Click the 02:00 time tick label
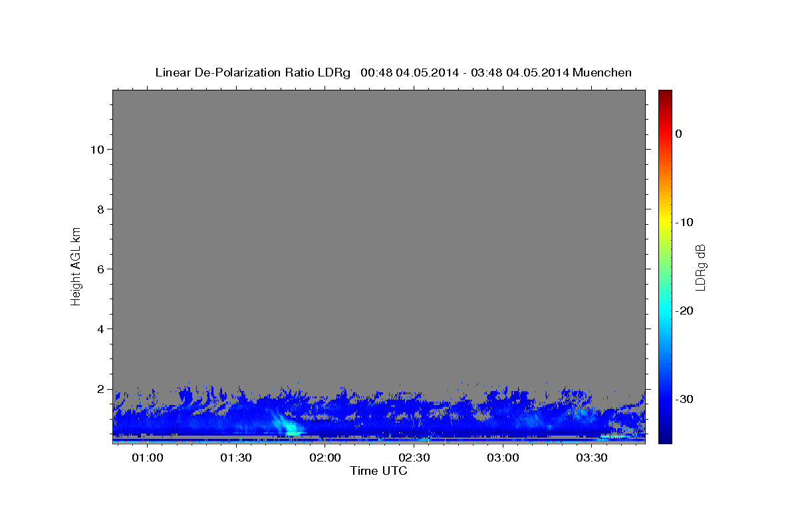 click(x=325, y=458)
